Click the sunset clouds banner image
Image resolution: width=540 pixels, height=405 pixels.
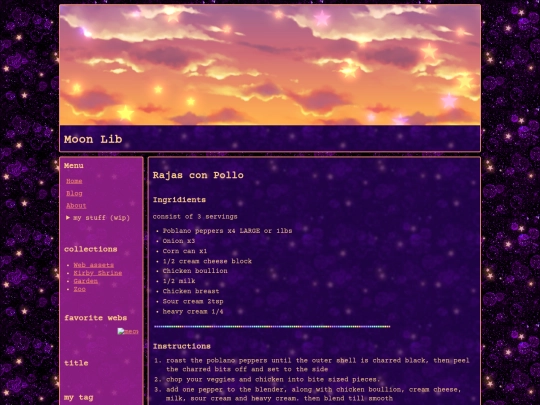(x=270, y=65)
